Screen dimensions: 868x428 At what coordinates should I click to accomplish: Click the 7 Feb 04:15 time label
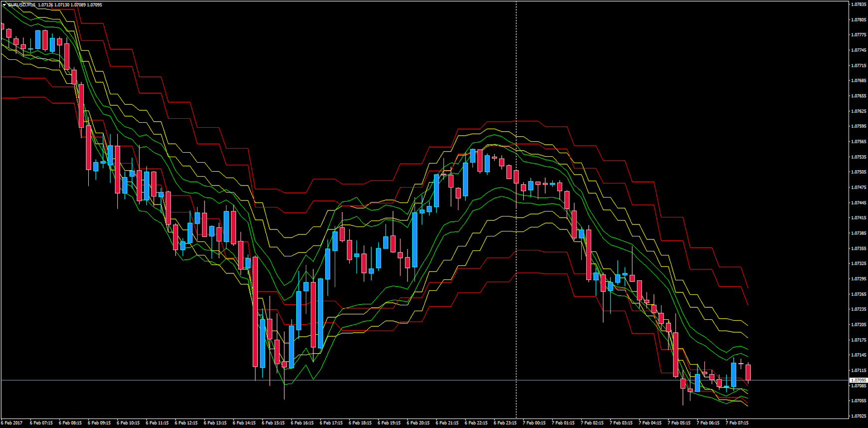point(651,423)
